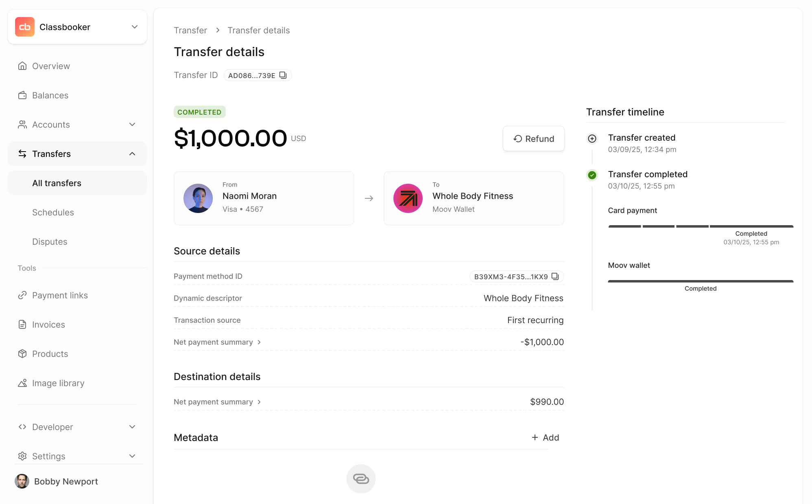
Task: Copy the Payment method ID icon
Action: [555, 276]
